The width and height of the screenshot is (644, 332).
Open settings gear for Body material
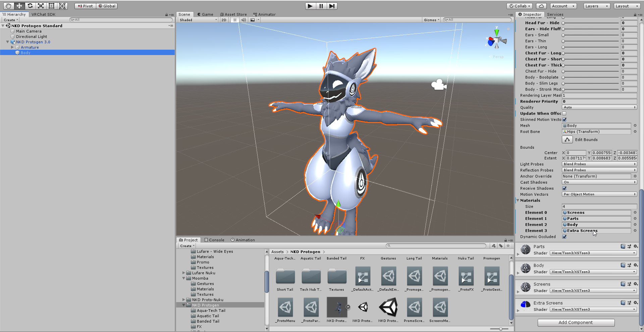tap(635, 265)
